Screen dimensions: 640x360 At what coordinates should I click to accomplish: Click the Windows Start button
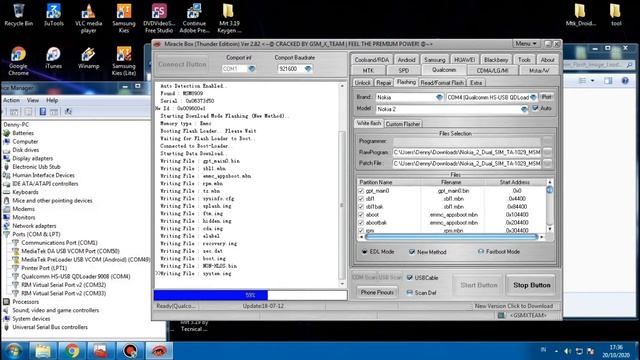13,351
